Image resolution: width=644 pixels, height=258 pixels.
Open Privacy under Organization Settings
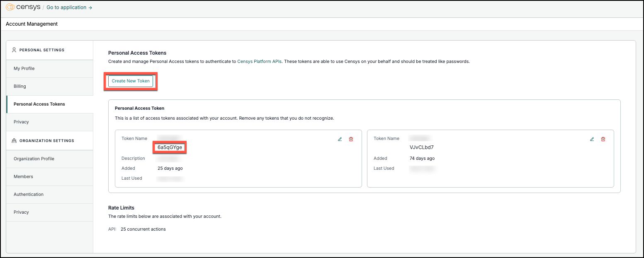point(50,212)
